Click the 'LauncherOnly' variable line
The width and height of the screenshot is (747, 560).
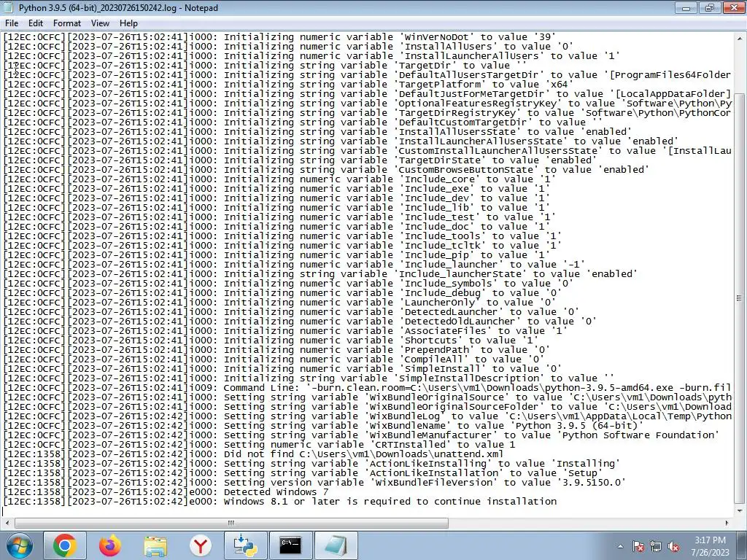pos(279,302)
